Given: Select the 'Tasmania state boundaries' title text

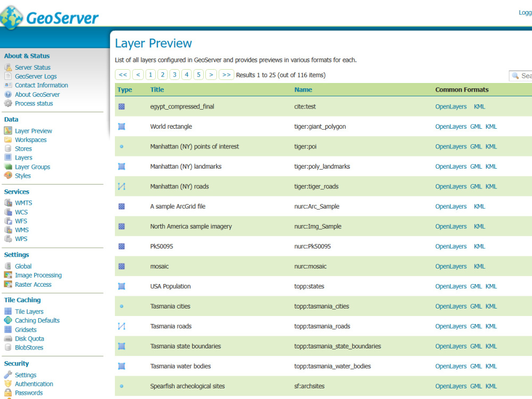Looking at the screenshot, I should [x=186, y=346].
